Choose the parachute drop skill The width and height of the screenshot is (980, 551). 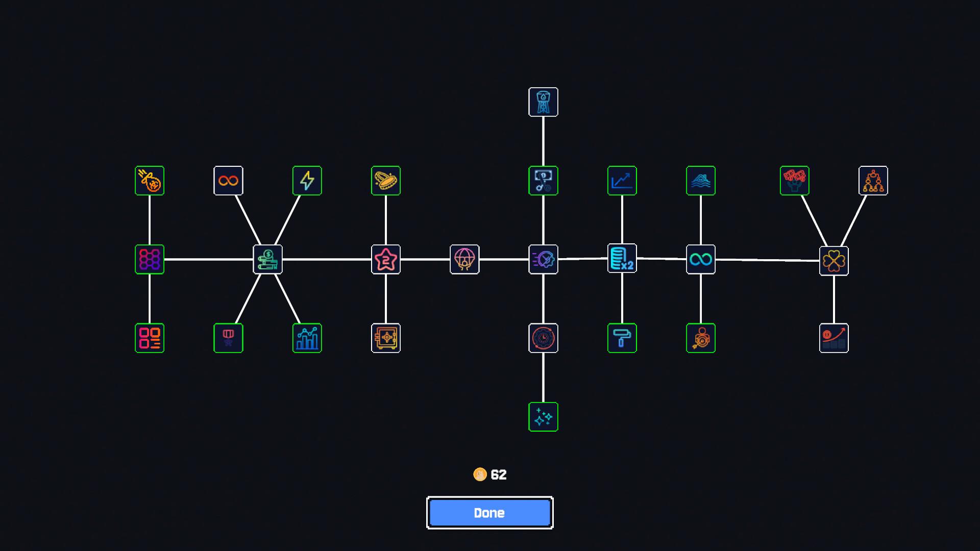[x=464, y=260]
